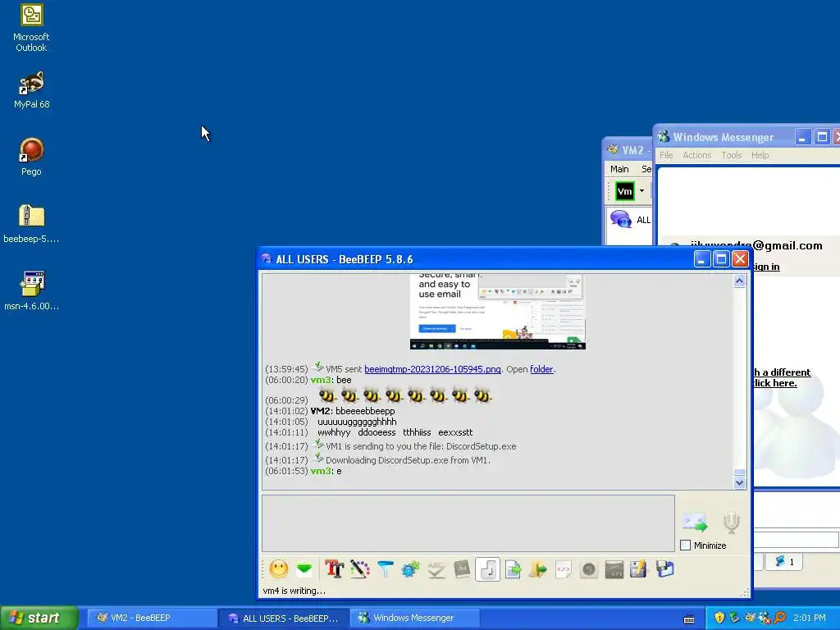
Task: Open Pego desktop shortcut
Action: [31, 157]
